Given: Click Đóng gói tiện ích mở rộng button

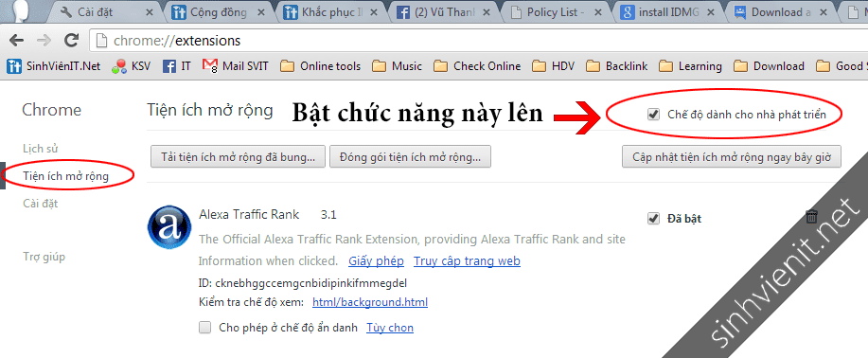Looking at the screenshot, I should (x=410, y=157).
